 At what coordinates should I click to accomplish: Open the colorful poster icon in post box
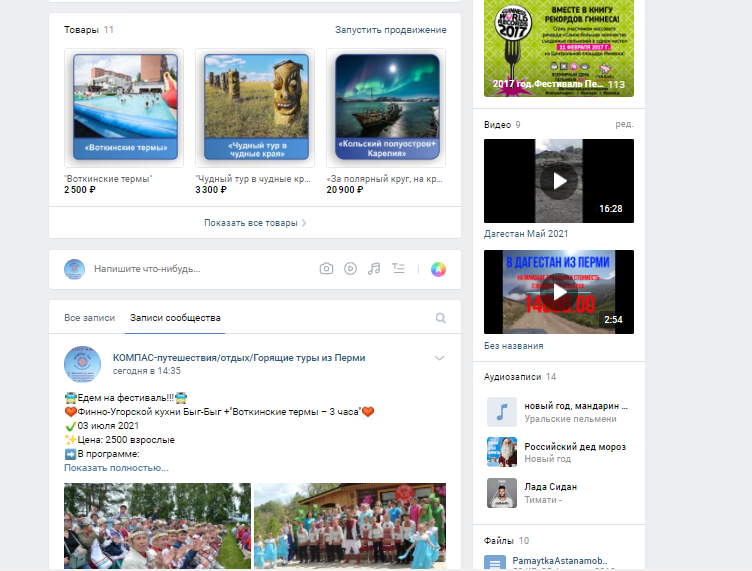[438, 269]
